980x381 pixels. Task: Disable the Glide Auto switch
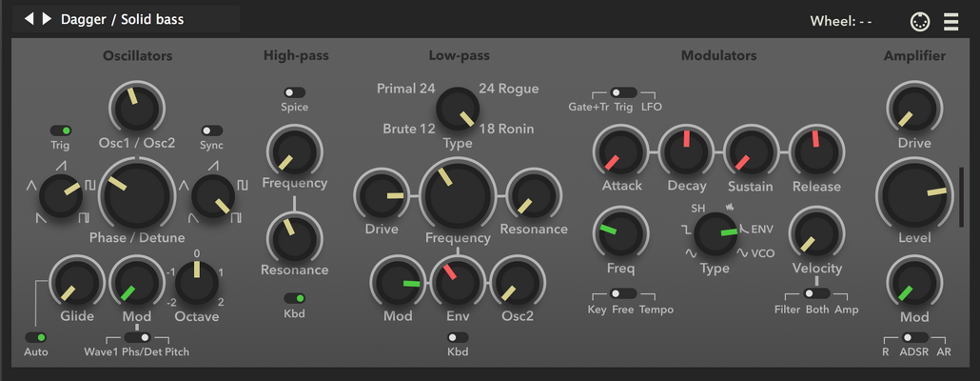[x=35, y=337]
